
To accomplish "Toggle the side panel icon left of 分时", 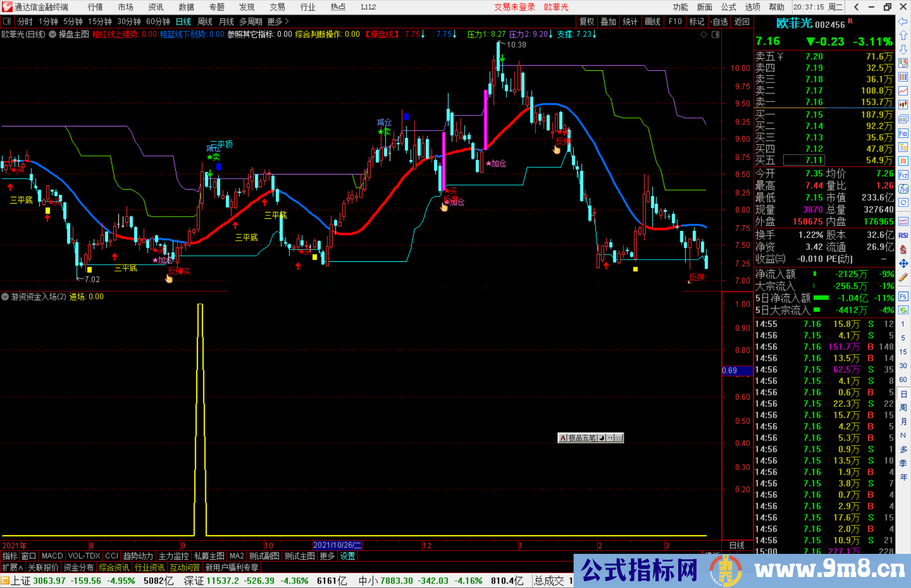I will [7, 21].
